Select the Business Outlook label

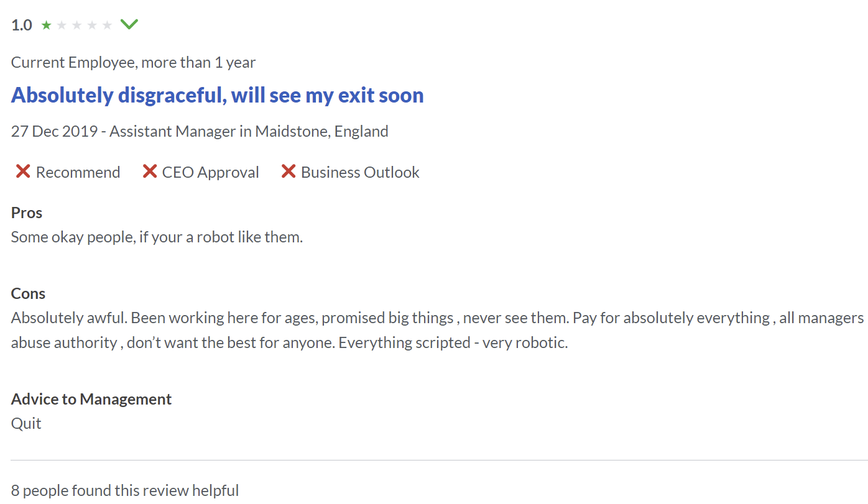click(361, 172)
